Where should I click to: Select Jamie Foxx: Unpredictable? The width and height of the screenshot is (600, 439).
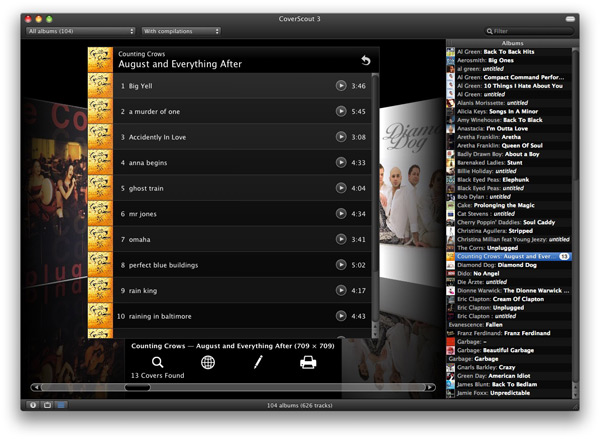(x=509, y=393)
